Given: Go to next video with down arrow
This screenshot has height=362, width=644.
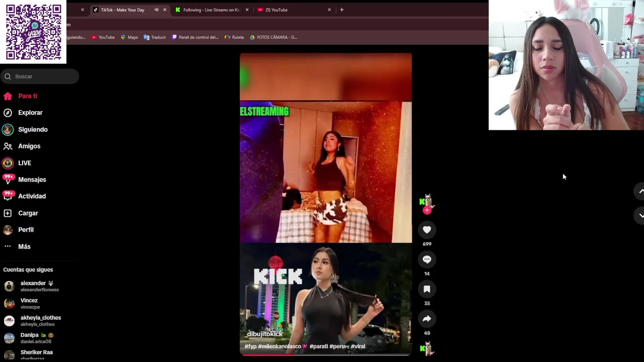Looking at the screenshot, I should (x=641, y=215).
